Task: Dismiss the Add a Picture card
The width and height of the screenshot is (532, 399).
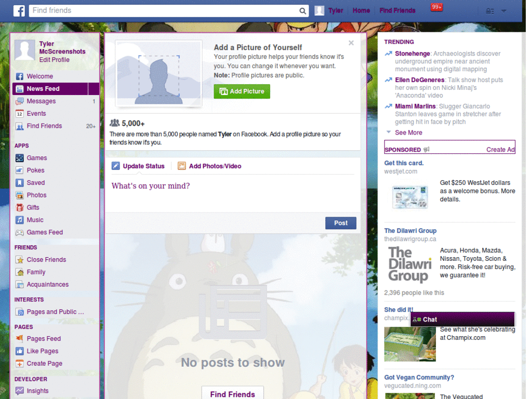Action: pyautogui.click(x=351, y=43)
